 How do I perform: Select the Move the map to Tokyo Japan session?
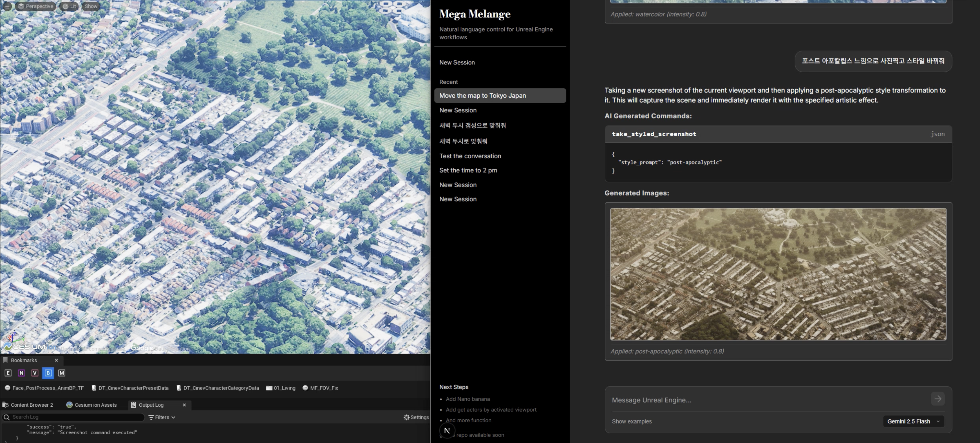[483, 96]
